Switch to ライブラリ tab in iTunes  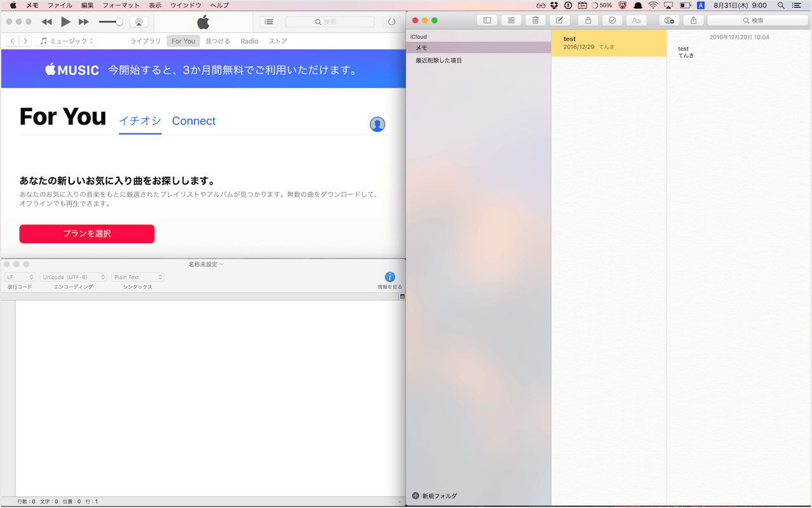[x=145, y=41]
